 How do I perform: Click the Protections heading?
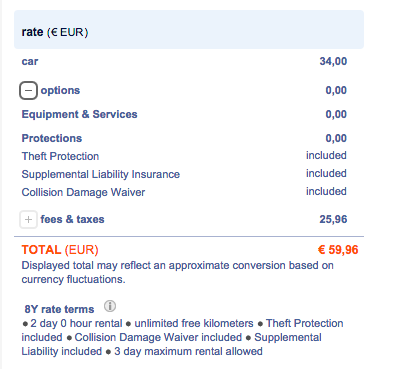[x=52, y=138]
